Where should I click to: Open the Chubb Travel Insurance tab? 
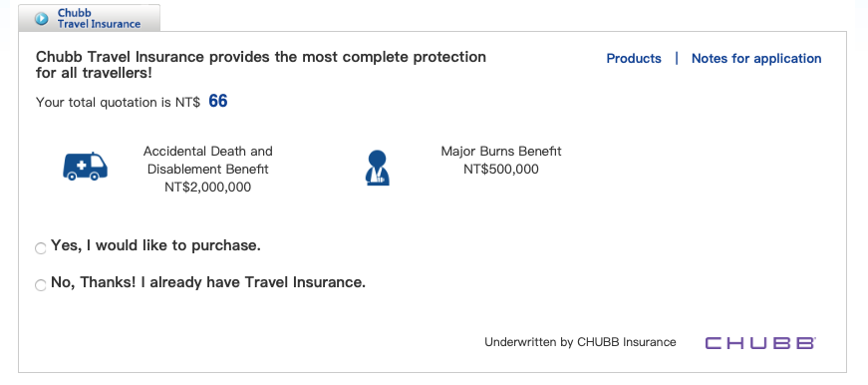pos(89,18)
